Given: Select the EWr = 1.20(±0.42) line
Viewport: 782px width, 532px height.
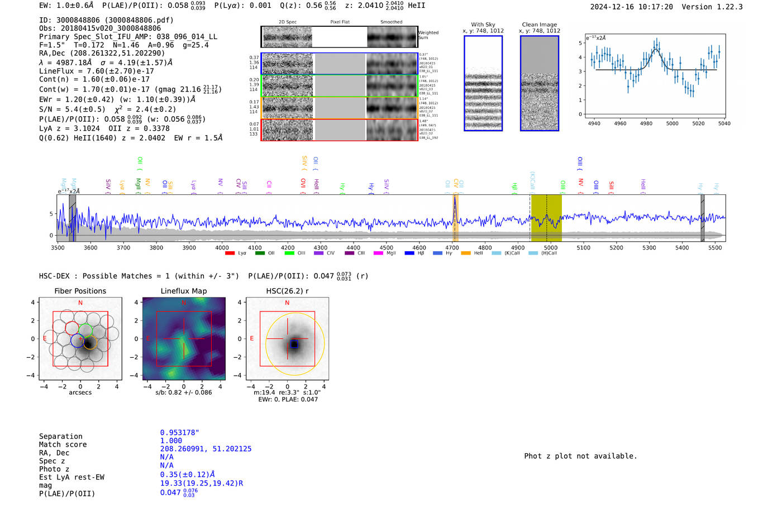Looking at the screenshot, I should (117, 99).
